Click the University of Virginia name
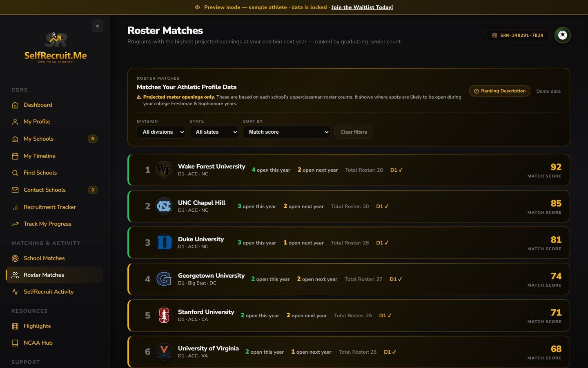Image resolution: width=588 pixels, height=368 pixels. click(208, 348)
